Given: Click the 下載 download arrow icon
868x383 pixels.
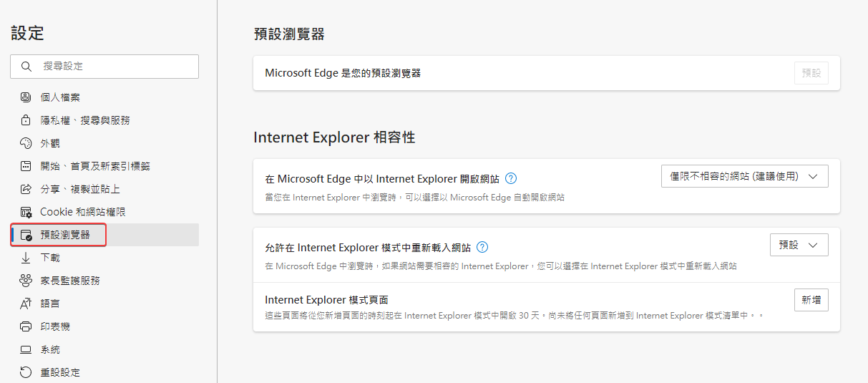Looking at the screenshot, I should 26,258.
